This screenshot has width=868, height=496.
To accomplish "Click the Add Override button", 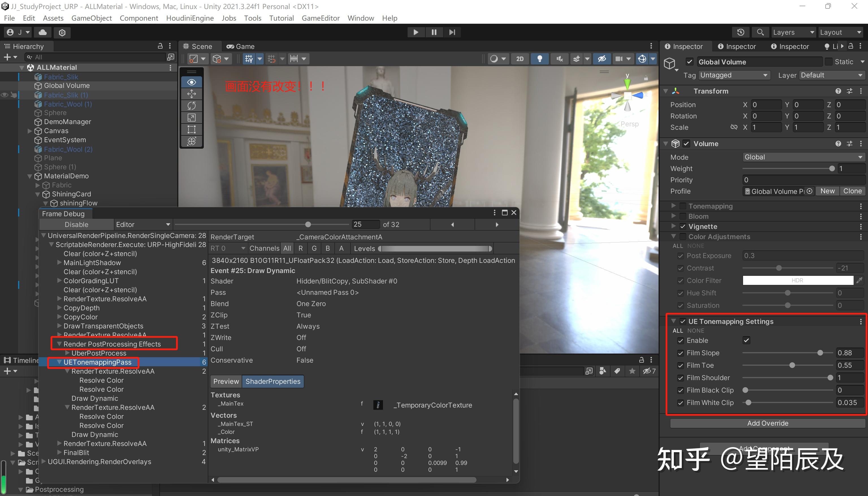I will pos(767,423).
